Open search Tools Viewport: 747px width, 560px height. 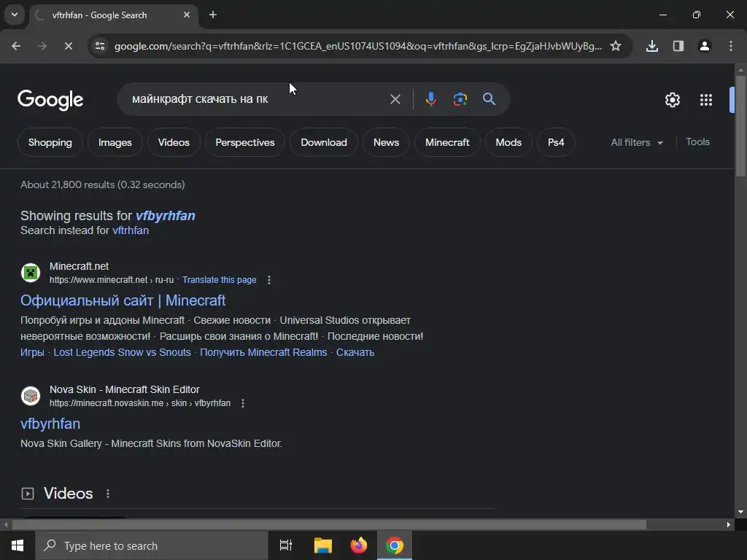coord(697,142)
